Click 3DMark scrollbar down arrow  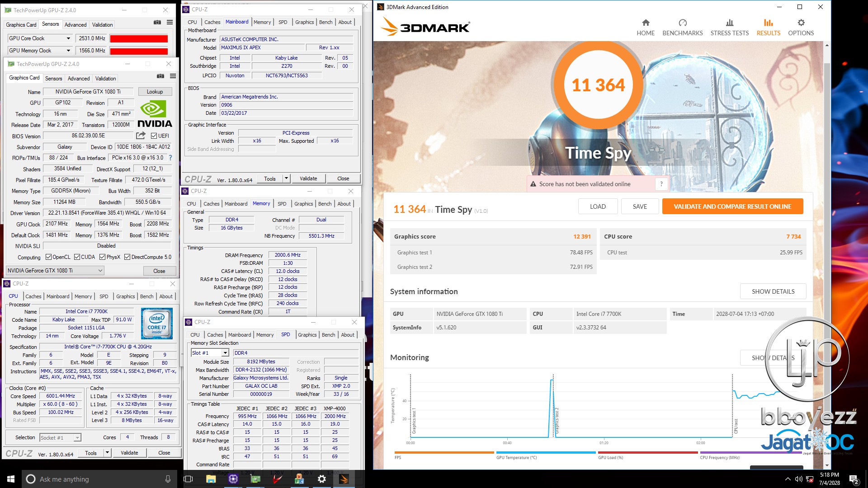point(827,465)
